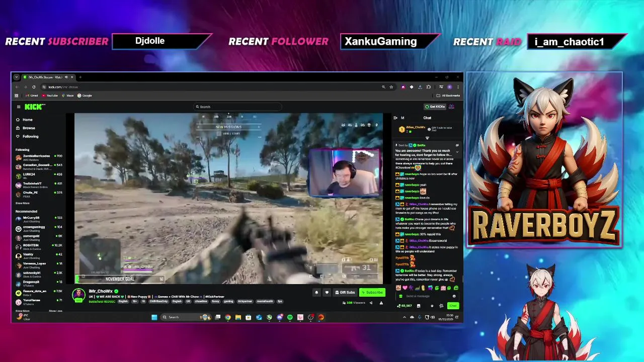Open Following in Kick sidebar

click(27, 136)
